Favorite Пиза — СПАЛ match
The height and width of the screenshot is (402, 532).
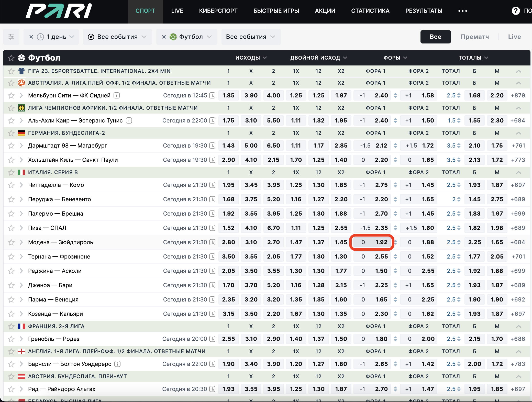pos(11,228)
